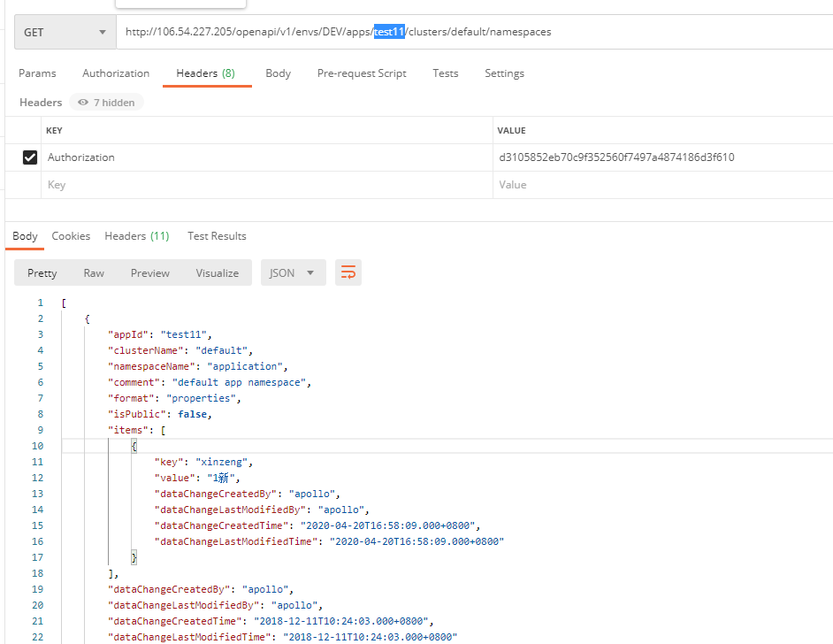Open the JSON response format dropdown

click(x=293, y=272)
